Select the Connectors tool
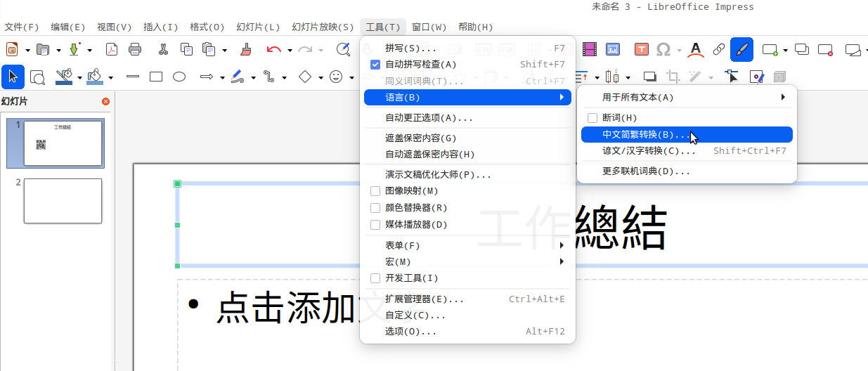The width and height of the screenshot is (868, 371). 269,77
